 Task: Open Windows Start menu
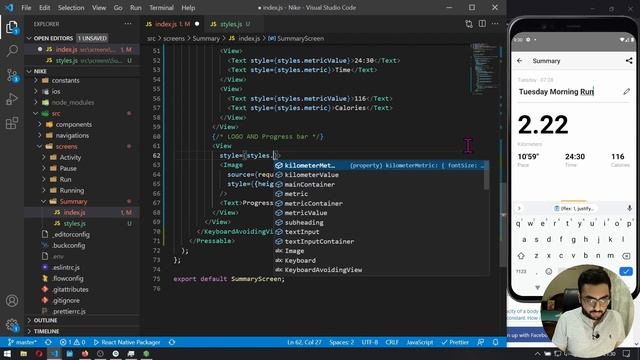click(x=7, y=353)
